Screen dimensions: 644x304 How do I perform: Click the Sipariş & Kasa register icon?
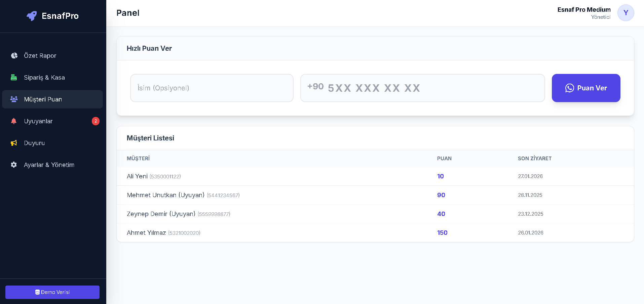tap(14, 78)
